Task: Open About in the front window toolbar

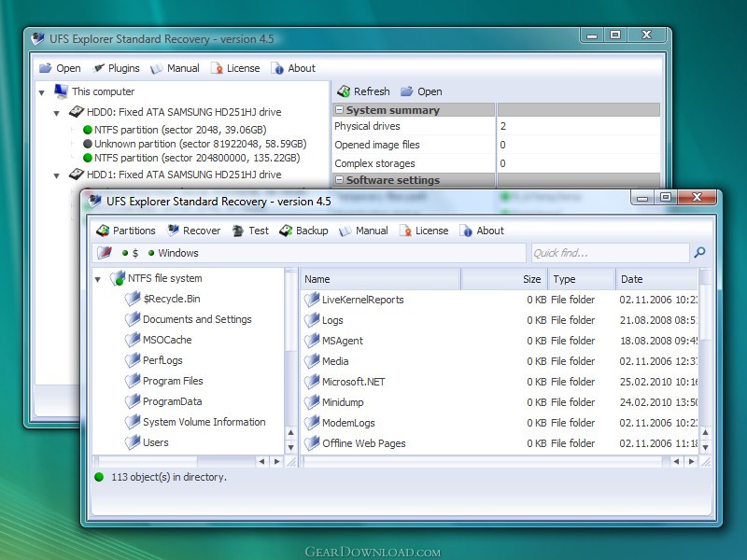Action: tap(482, 231)
